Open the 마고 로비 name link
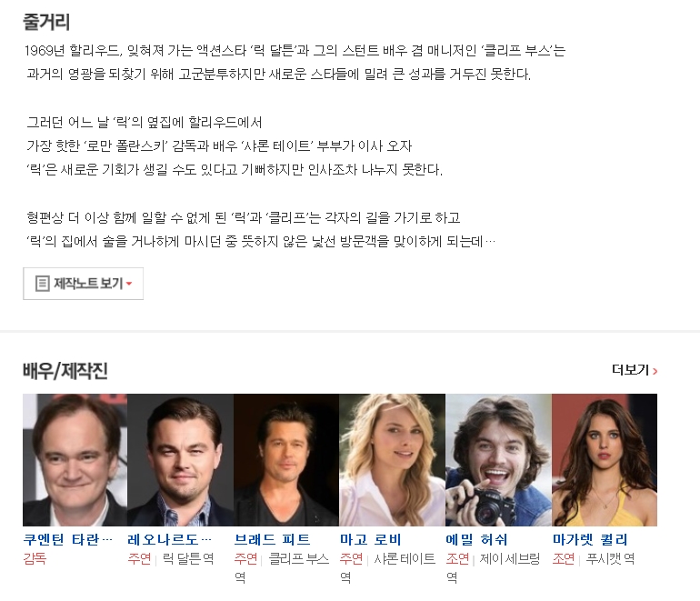This screenshot has width=700, height=601. [x=371, y=539]
